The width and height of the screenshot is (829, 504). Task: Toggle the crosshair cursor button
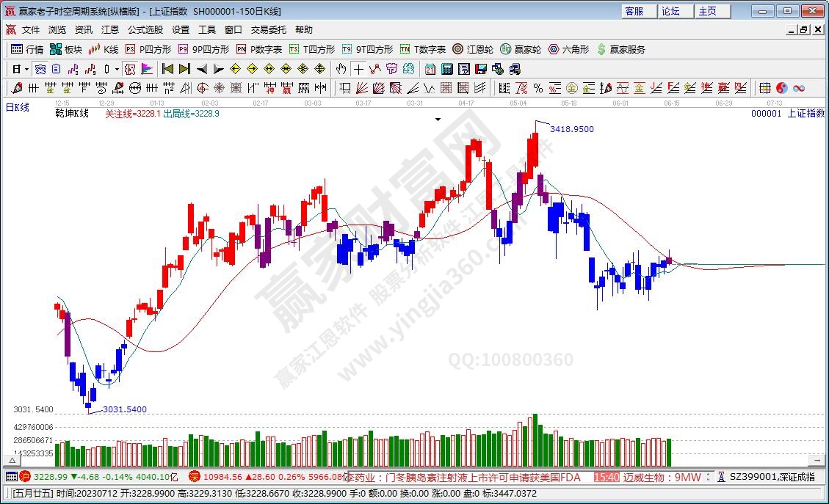tap(358, 69)
